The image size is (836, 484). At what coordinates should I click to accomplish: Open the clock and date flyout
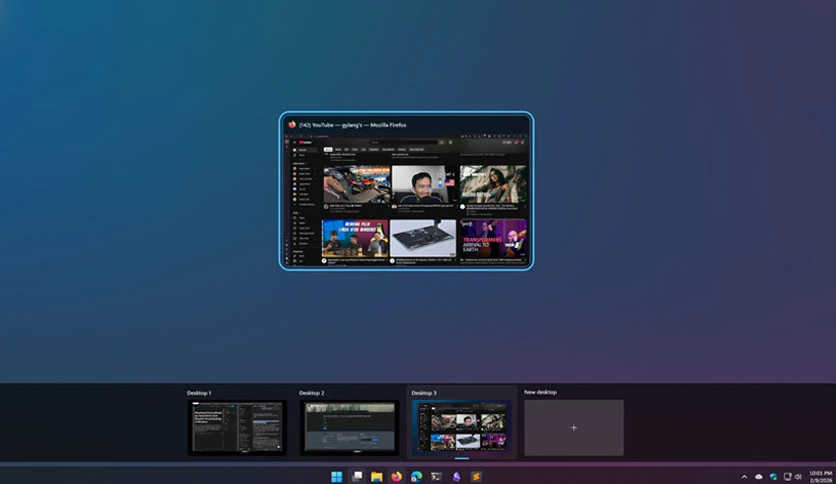pyautogui.click(x=820, y=477)
